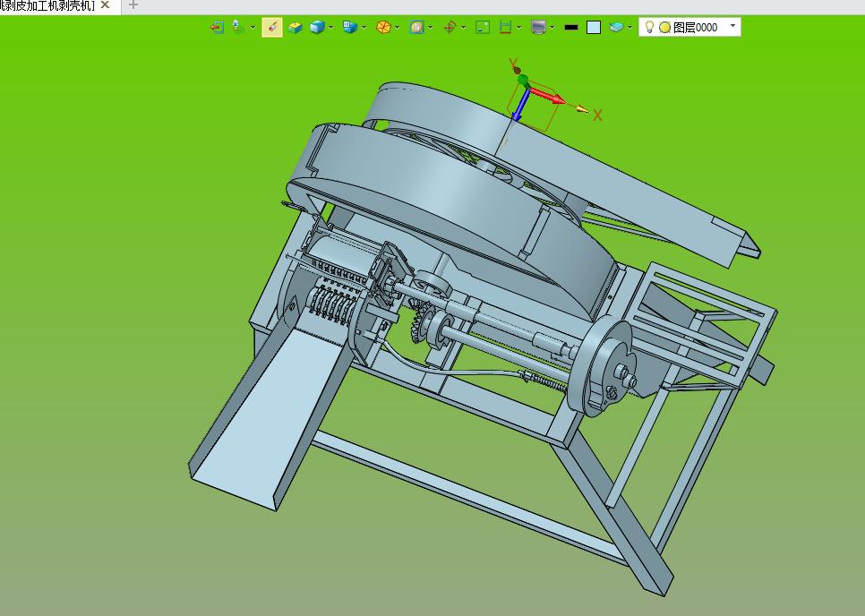Click the gray monitor display settings icon
865x616 pixels.
pos(538,27)
